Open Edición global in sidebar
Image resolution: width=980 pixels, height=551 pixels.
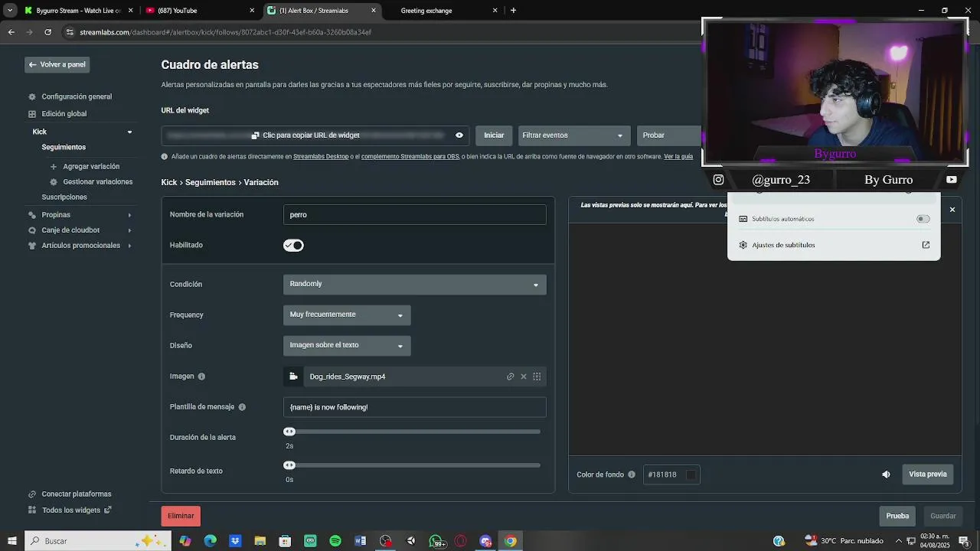pyautogui.click(x=64, y=113)
